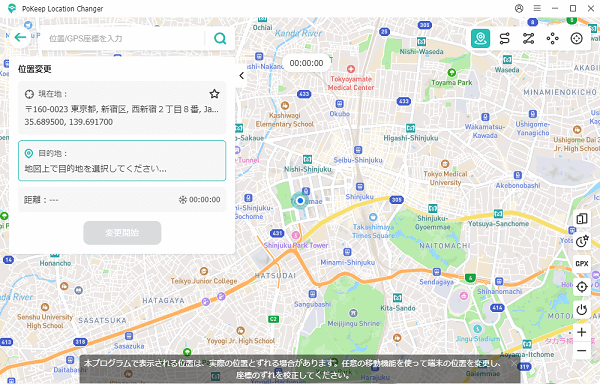Open hamburger menu in title bar

[x=537, y=8]
